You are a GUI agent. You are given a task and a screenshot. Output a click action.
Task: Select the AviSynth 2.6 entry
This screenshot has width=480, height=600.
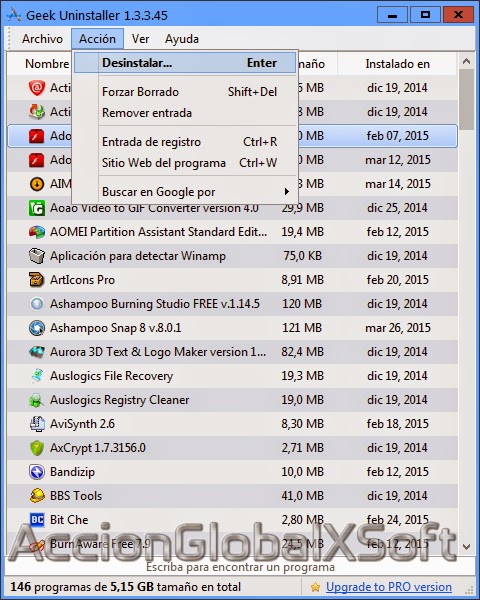click(232, 424)
